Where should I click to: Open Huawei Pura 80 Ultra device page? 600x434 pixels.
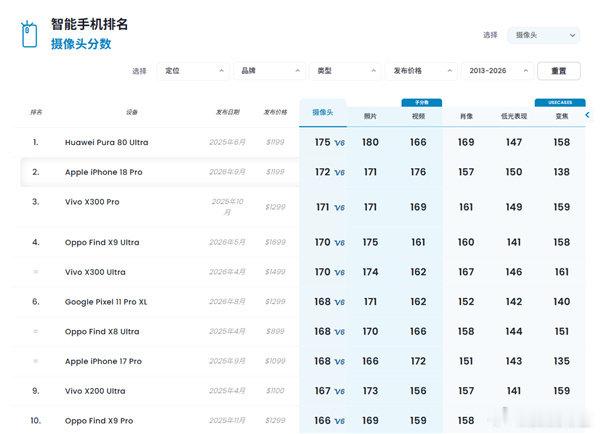pos(106,142)
